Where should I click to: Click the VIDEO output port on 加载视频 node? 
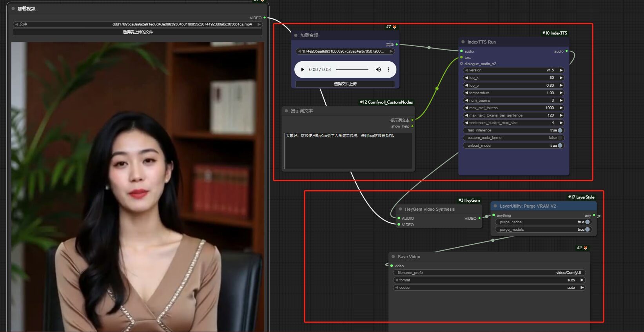coord(265,18)
